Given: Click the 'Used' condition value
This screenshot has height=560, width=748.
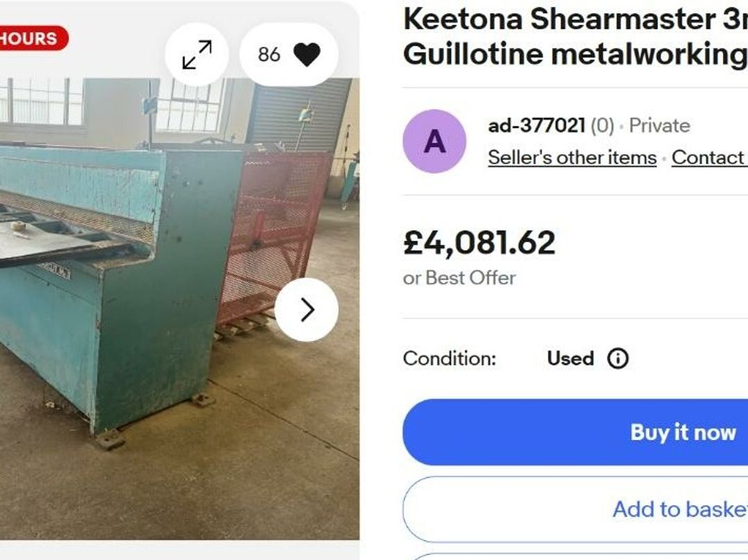Looking at the screenshot, I should pyautogui.click(x=570, y=359).
